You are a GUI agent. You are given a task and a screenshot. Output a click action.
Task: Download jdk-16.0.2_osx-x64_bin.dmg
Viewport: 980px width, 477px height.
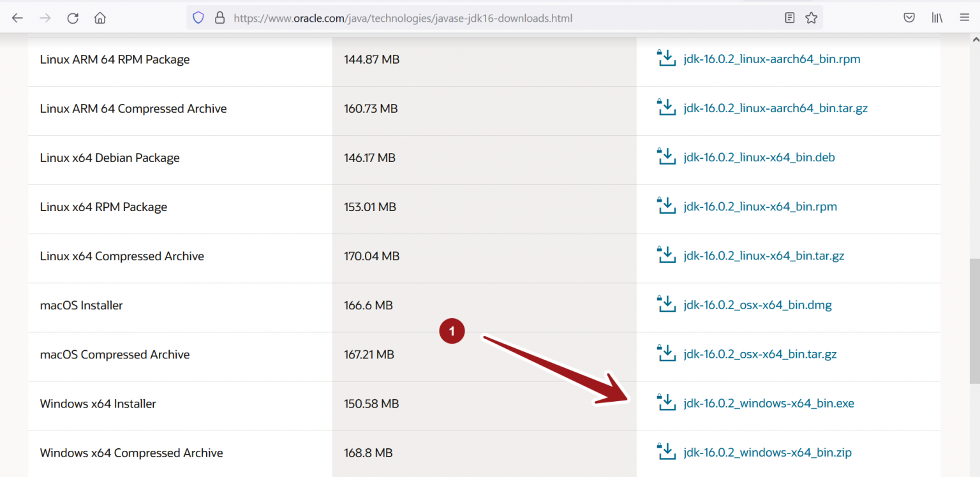coord(757,305)
